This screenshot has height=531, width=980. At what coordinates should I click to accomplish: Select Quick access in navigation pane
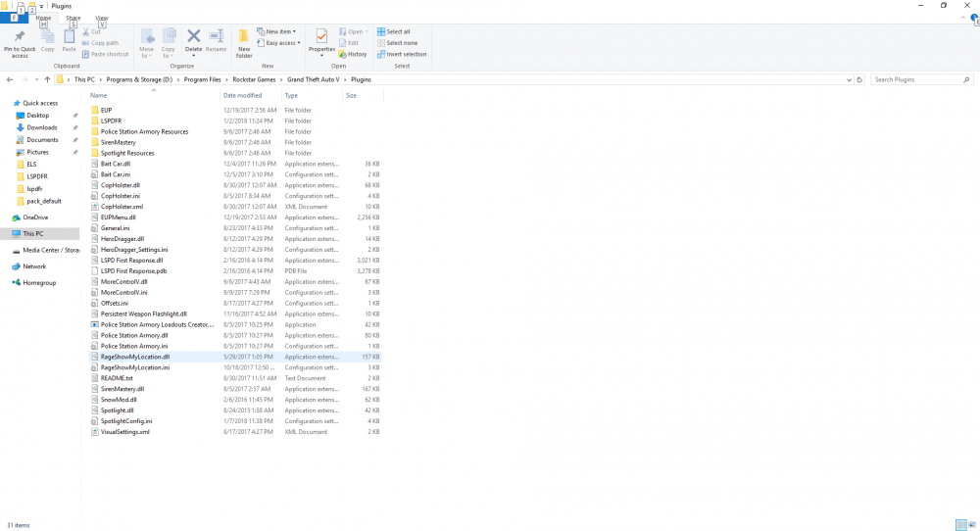point(40,103)
